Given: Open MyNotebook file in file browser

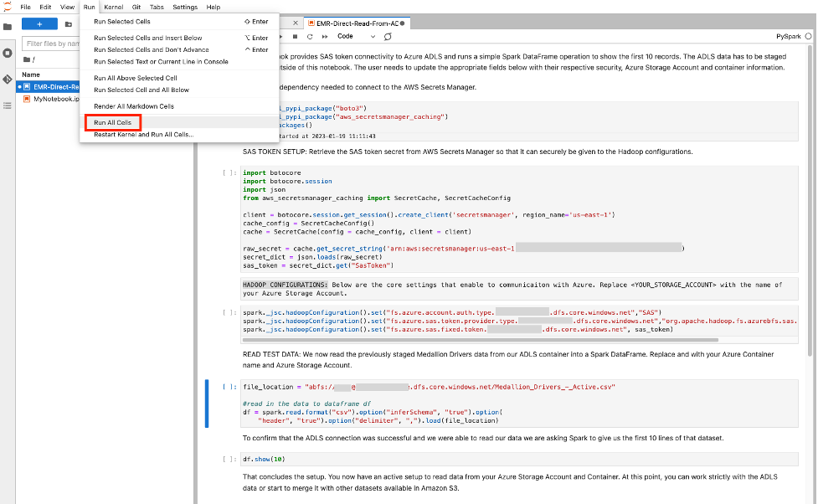Looking at the screenshot, I should pos(55,99).
